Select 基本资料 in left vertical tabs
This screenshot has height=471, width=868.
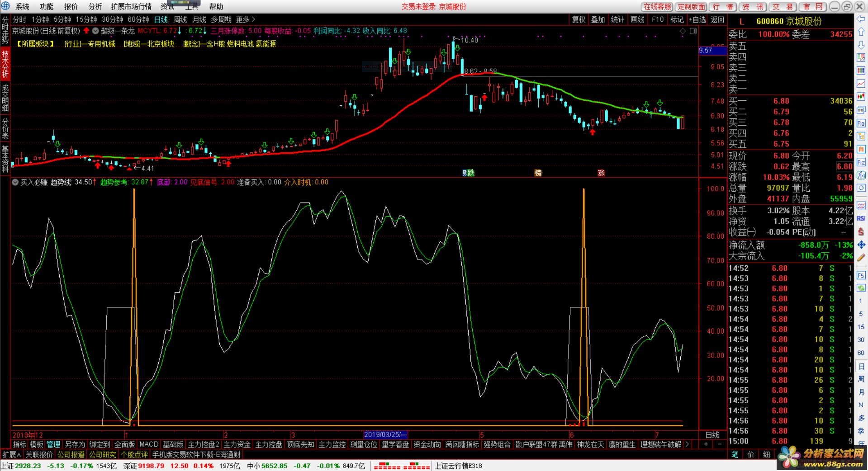[x=5, y=159]
